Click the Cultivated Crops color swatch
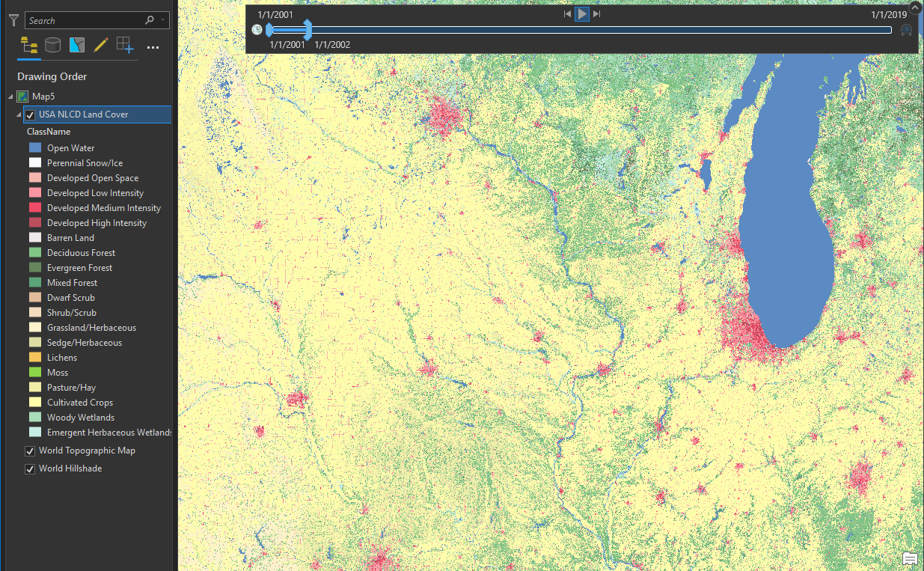This screenshot has height=571, width=924. [x=34, y=403]
